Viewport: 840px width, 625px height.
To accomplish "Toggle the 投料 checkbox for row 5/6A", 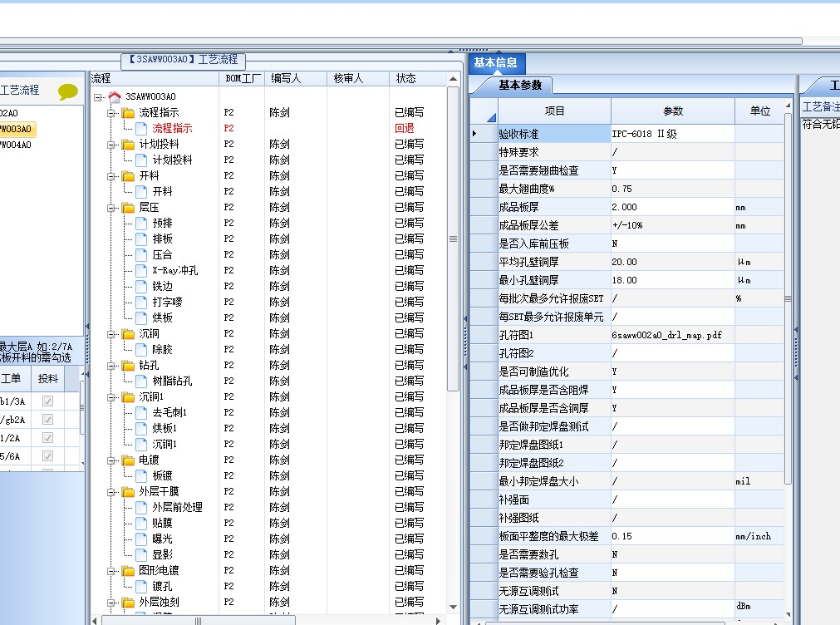I will pos(47,456).
